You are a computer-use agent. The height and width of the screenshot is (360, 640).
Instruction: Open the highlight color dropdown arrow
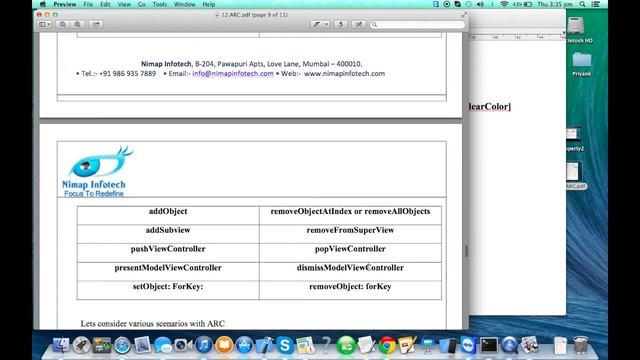coord(327,24)
